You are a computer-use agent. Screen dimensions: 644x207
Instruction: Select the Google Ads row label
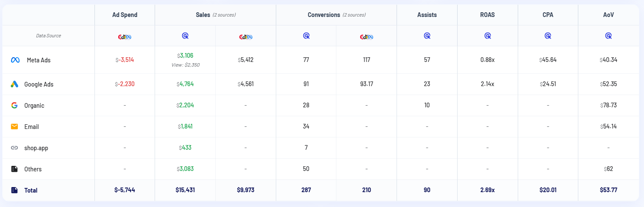tap(39, 84)
